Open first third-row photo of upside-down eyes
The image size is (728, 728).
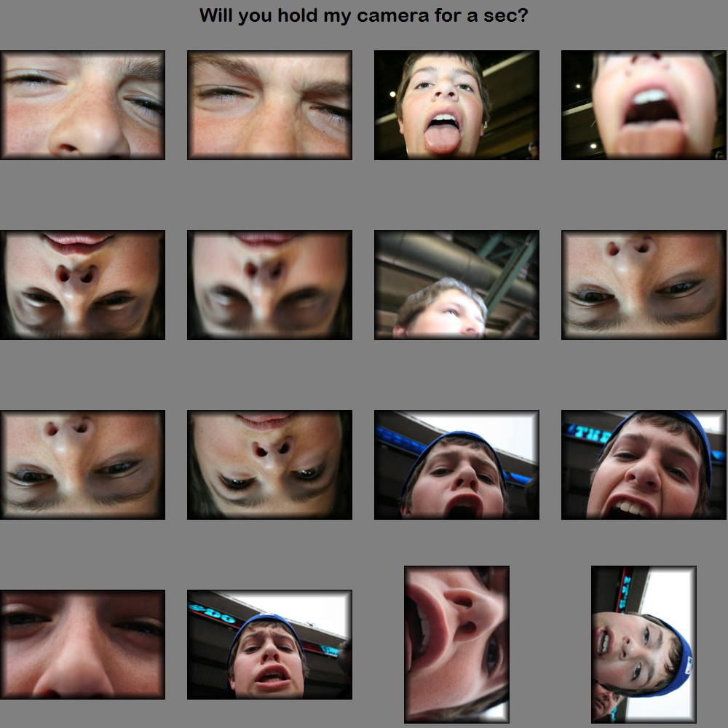pos(82,464)
